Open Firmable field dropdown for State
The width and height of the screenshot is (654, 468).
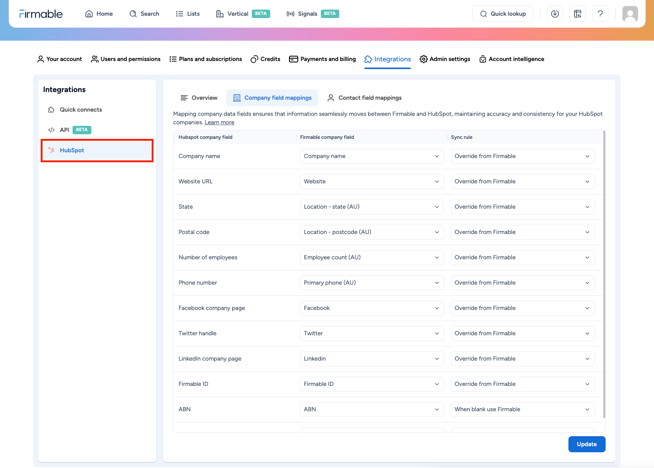pos(371,207)
